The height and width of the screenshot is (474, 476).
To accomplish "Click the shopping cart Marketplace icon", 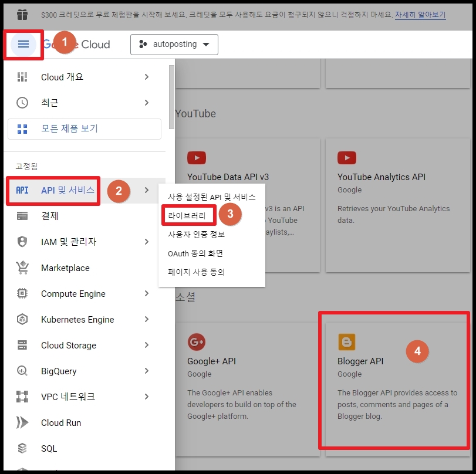I will pos(22,268).
